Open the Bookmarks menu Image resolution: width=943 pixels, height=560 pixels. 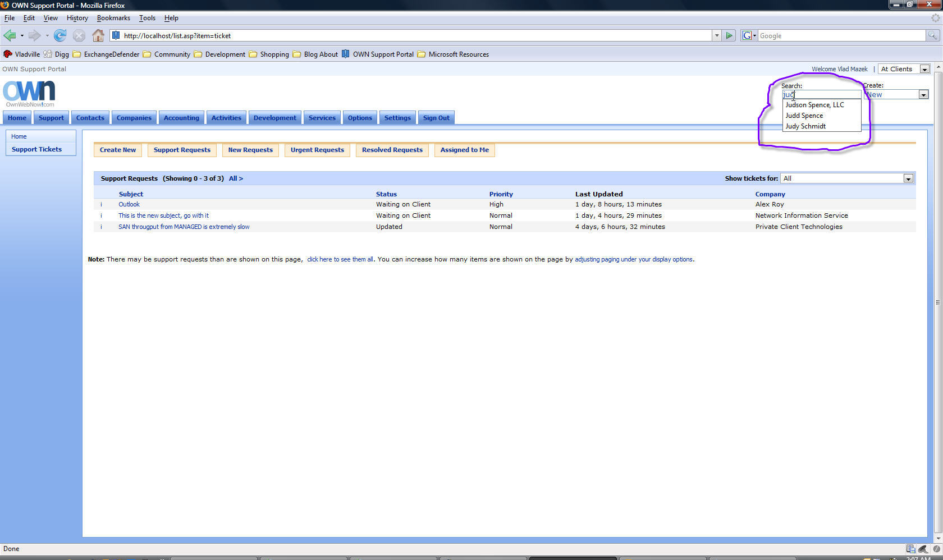[x=113, y=18]
